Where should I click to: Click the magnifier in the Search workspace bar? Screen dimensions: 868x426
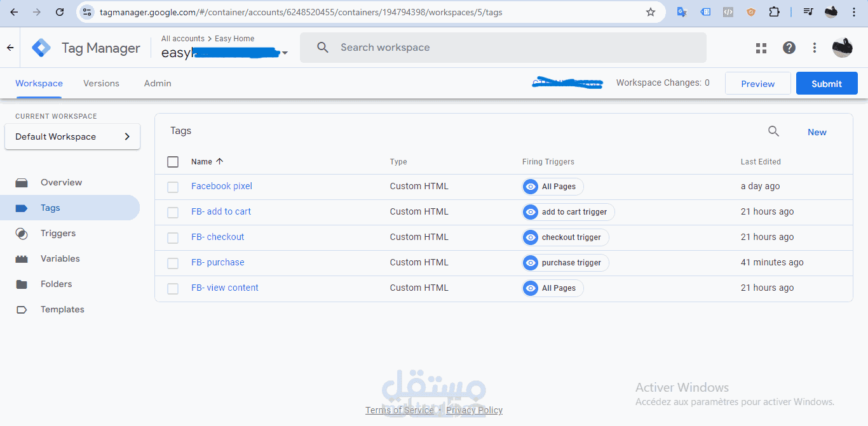pos(323,48)
